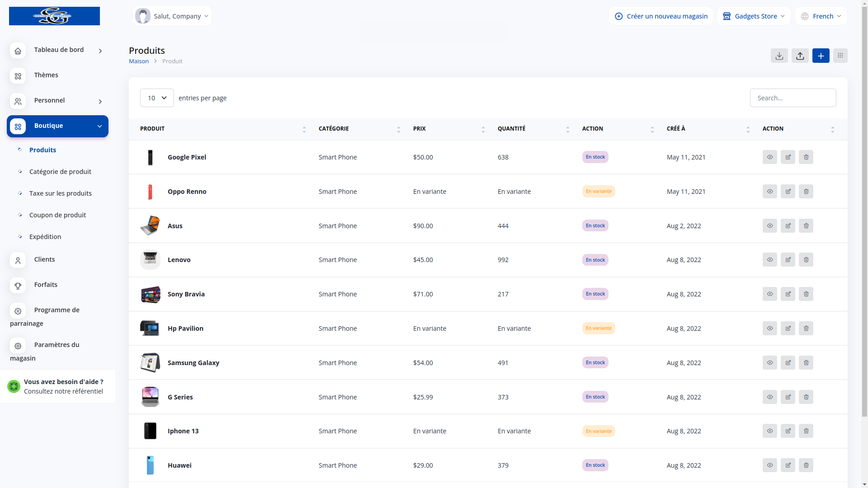Delete the Oppo Renno product
The image size is (868, 488).
point(806,192)
